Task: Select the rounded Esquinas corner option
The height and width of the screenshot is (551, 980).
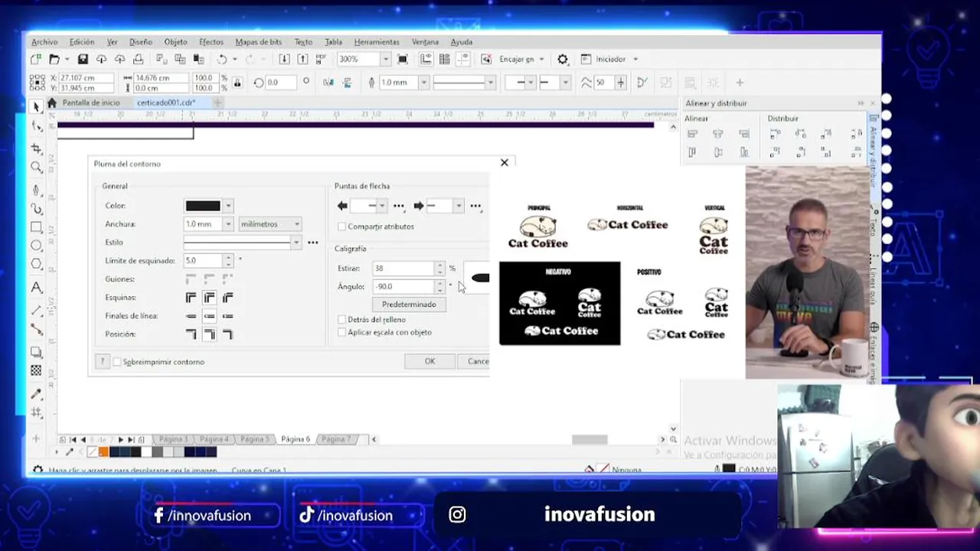Action: [209, 298]
